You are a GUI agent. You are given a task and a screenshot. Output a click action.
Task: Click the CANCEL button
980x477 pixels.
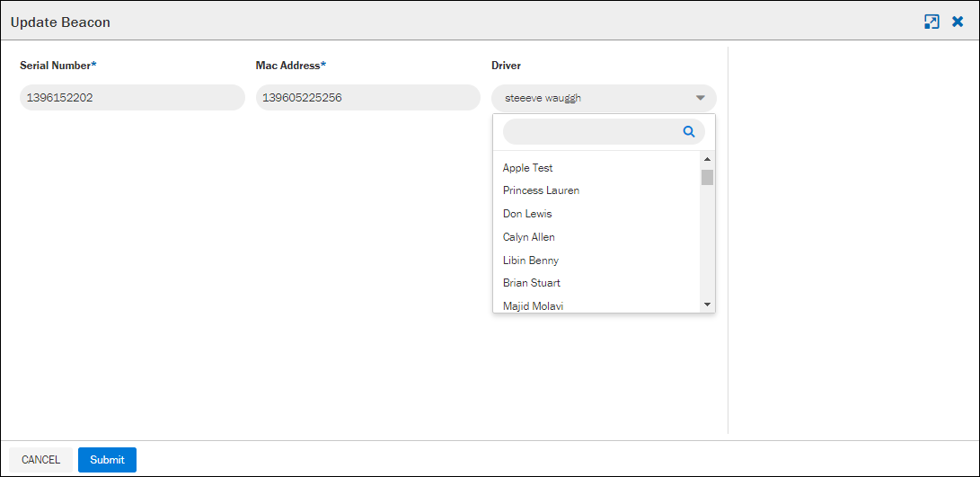40,460
